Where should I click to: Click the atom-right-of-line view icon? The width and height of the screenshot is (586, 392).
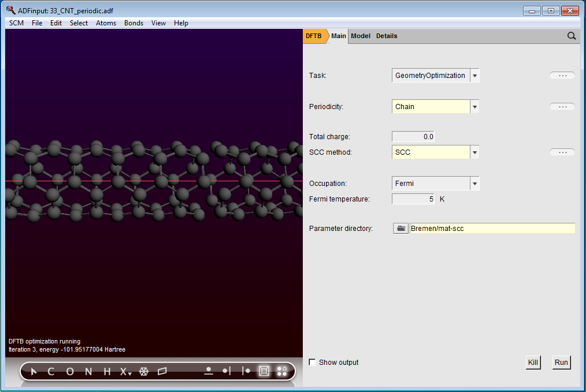246,371
